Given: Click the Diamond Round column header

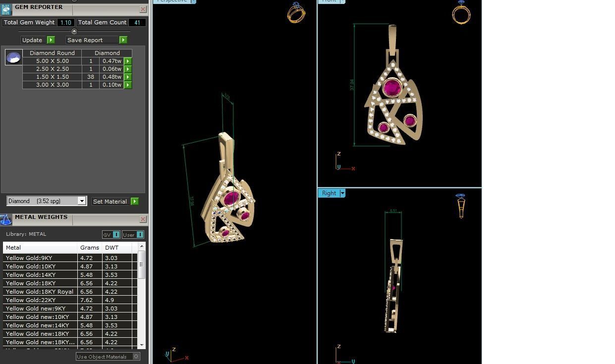Looking at the screenshot, I should pos(52,53).
